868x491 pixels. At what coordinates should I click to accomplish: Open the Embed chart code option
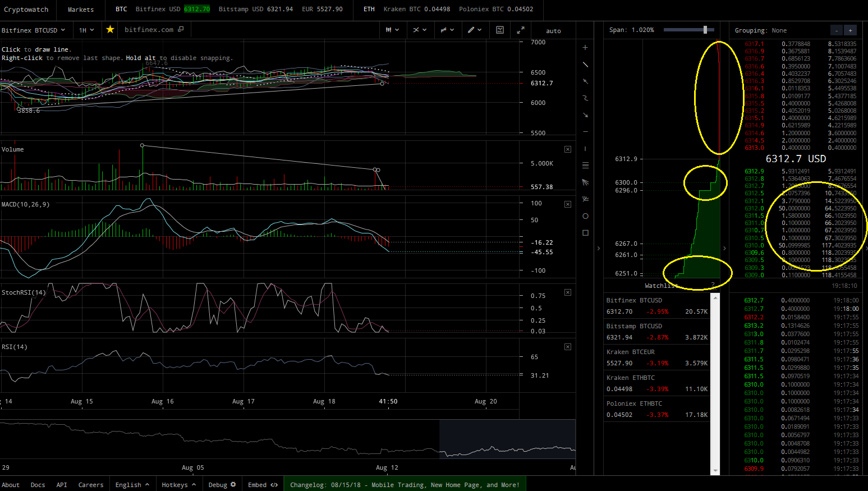coord(263,485)
